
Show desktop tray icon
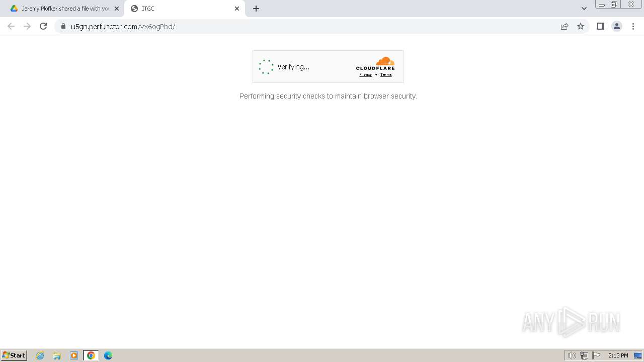tap(638, 355)
